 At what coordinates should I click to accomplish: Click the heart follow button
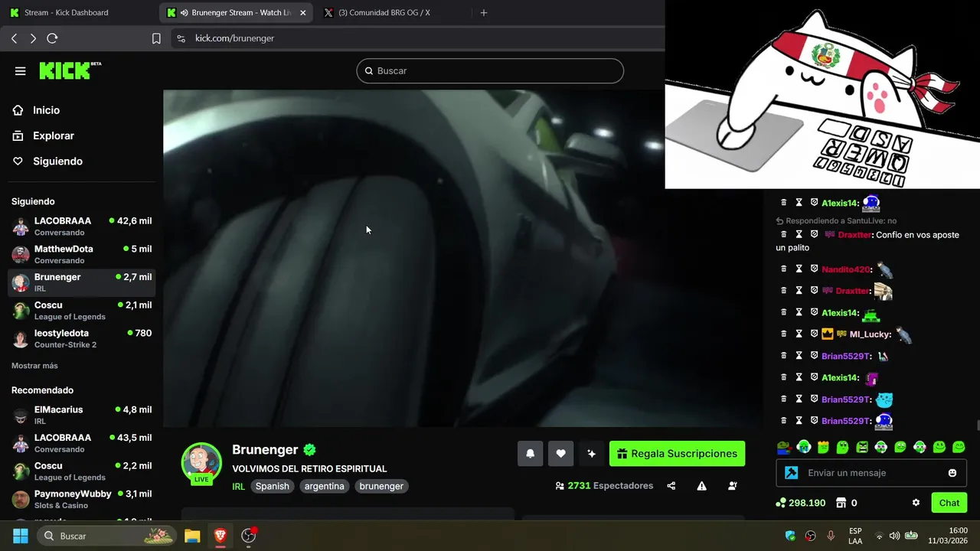560,453
